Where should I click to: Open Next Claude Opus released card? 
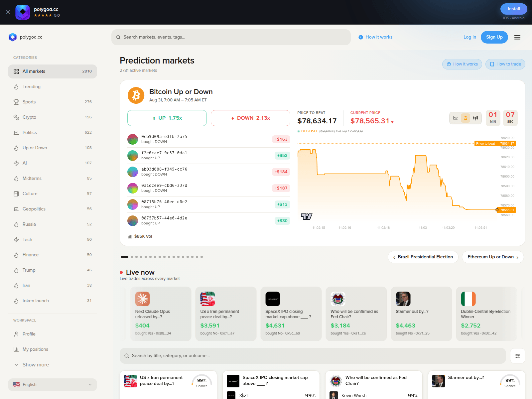tap(161, 314)
